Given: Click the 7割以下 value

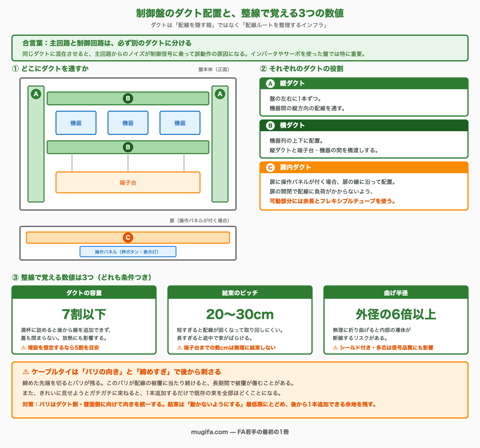Looking at the screenshot, I should pos(84,314).
